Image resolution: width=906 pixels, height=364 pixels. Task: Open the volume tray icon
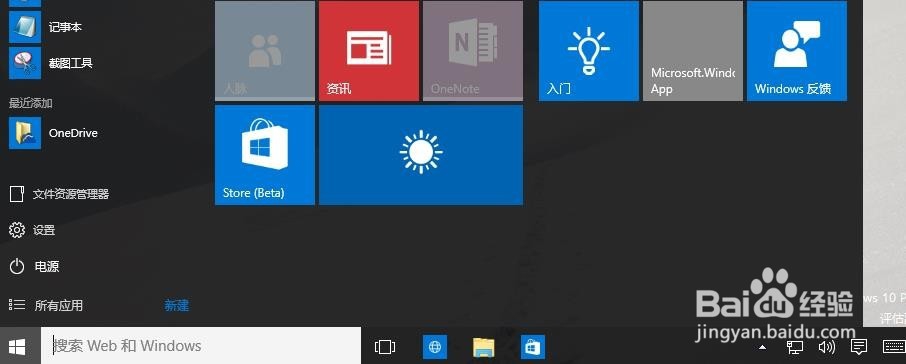click(827, 347)
